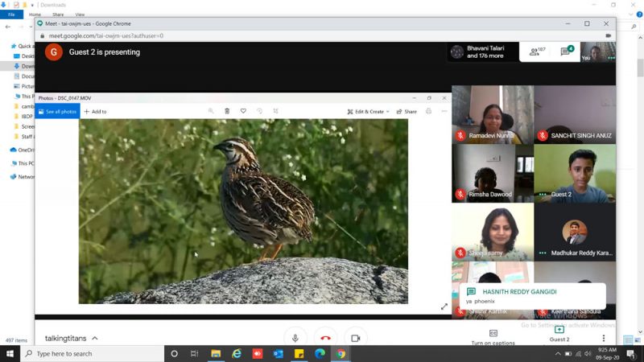Click Explorer help question icon
The width and height of the screenshot is (644, 362).
pyautogui.click(x=639, y=14)
